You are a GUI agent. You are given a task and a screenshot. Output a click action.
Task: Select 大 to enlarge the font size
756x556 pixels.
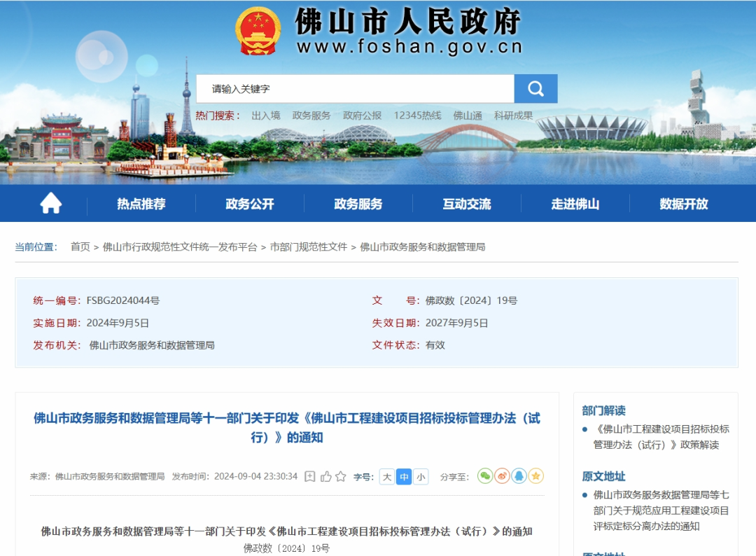click(386, 476)
